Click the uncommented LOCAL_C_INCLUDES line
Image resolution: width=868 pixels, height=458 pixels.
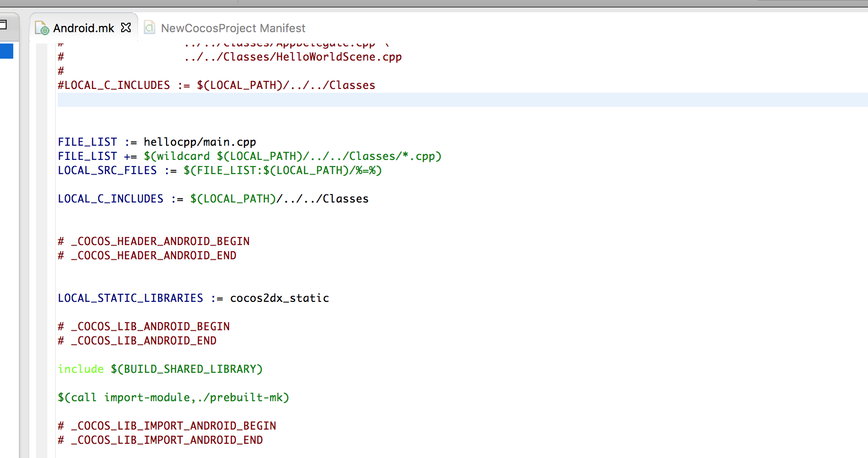pos(213,199)
